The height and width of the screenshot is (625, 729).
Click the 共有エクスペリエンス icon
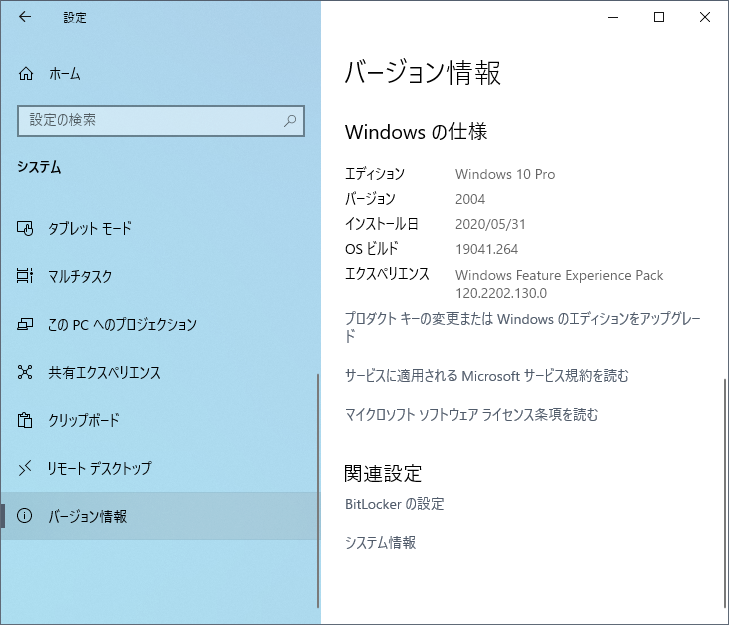click(x=25, y=372)
